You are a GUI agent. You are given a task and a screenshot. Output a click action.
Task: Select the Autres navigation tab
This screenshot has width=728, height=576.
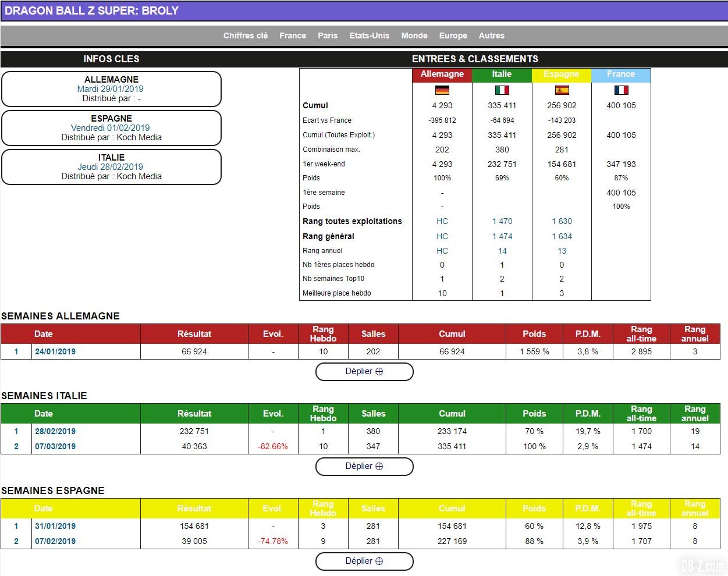pos(492,35)
